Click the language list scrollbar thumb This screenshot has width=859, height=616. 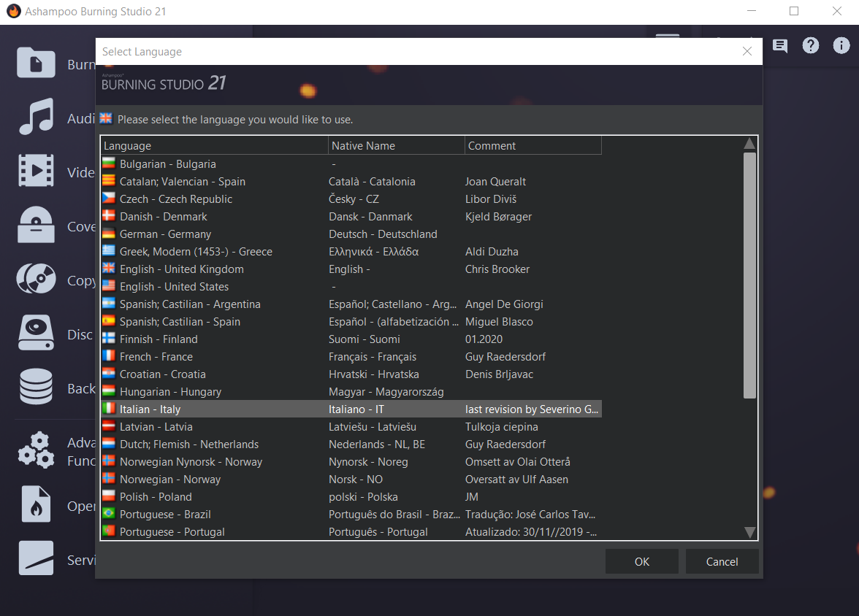(x=749, y=275)
